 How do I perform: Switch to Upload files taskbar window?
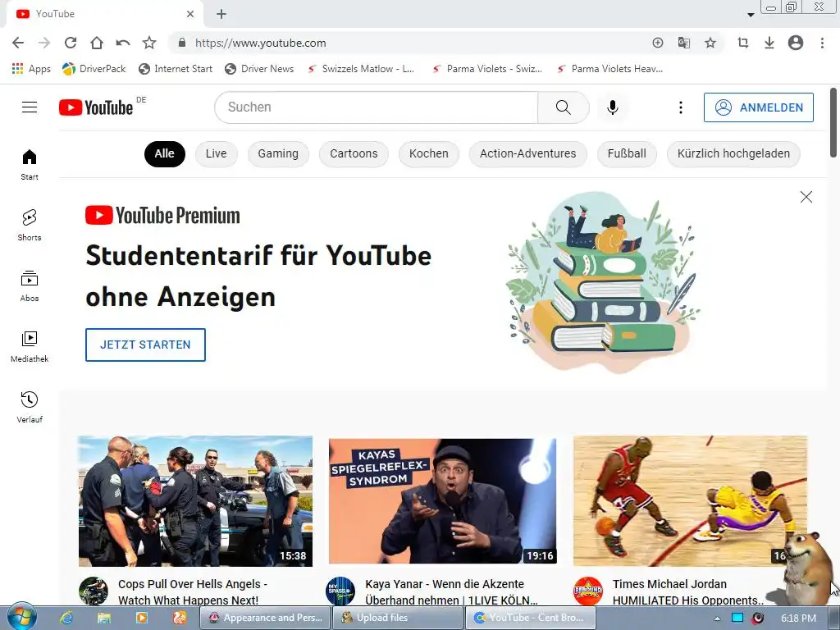[398, 618]
